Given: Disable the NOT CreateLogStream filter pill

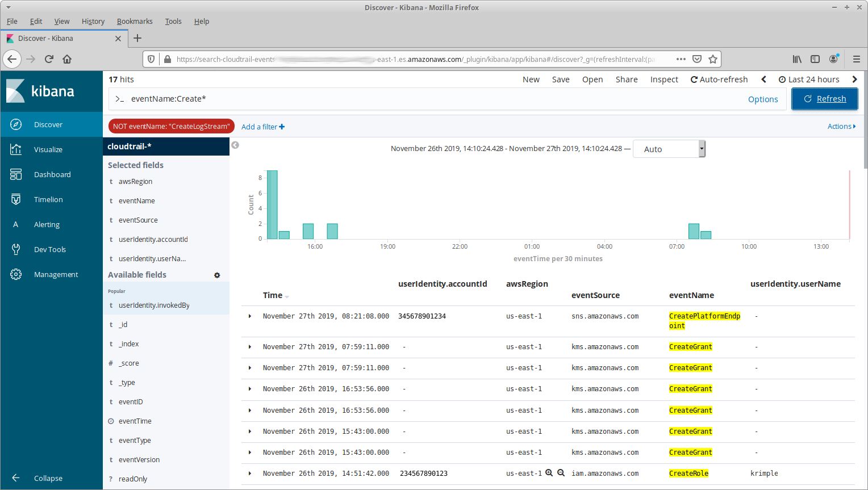Looking at the screenshot, I should (x=171, y=126).
